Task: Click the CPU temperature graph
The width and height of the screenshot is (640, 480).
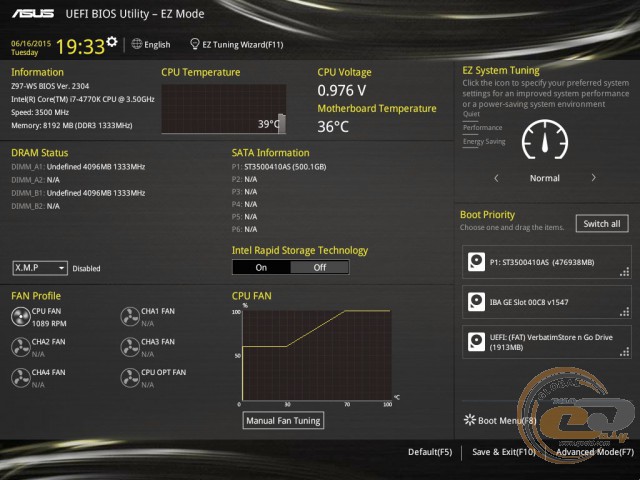Action: coord(224,109)
